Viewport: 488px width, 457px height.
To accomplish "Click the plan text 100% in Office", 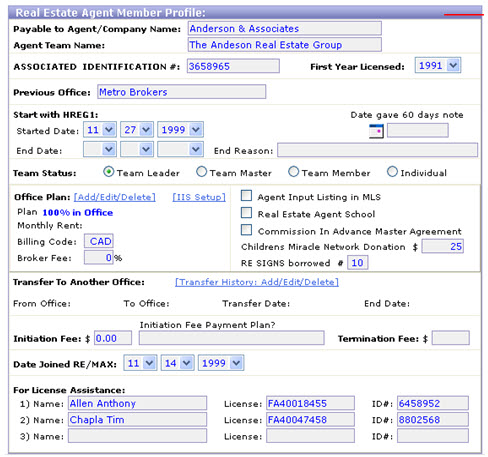I will pos(78,213).
